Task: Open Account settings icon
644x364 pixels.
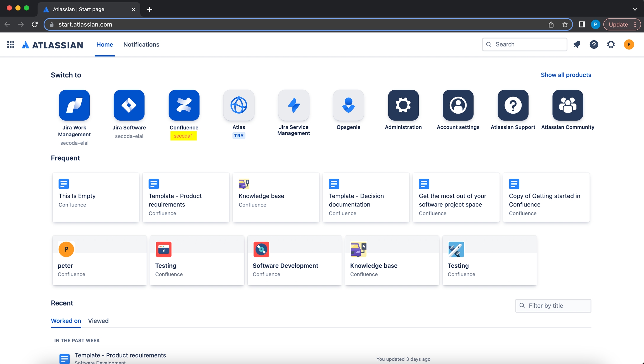Action: point(458,105)
